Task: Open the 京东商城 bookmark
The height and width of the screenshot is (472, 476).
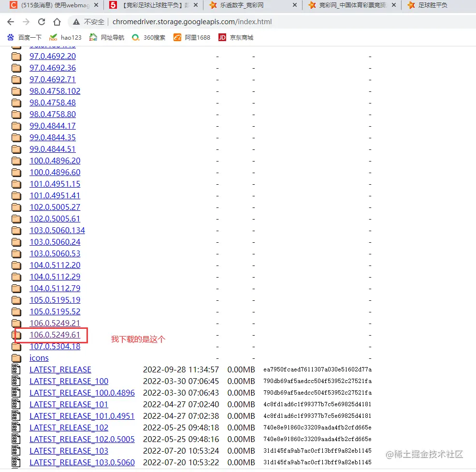Action: 236,37
